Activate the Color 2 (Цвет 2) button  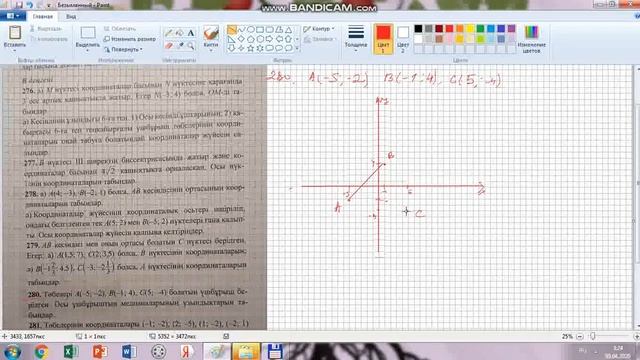pos(403,39)
